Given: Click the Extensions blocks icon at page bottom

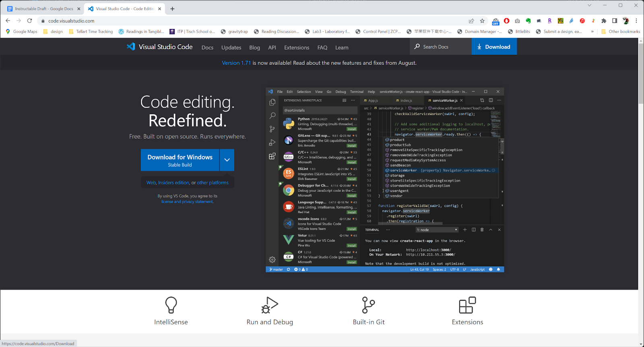Looking at the screenshot, I should coord(467,305).
